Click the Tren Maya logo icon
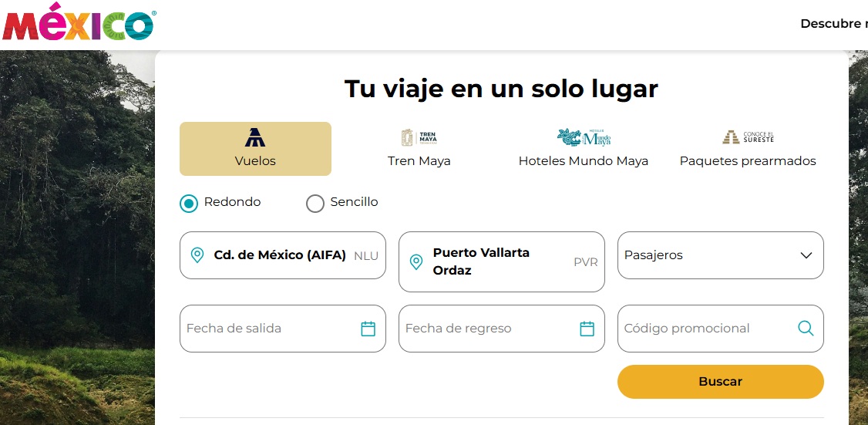This screenshot has height=425, width=868. click(419, 137)
